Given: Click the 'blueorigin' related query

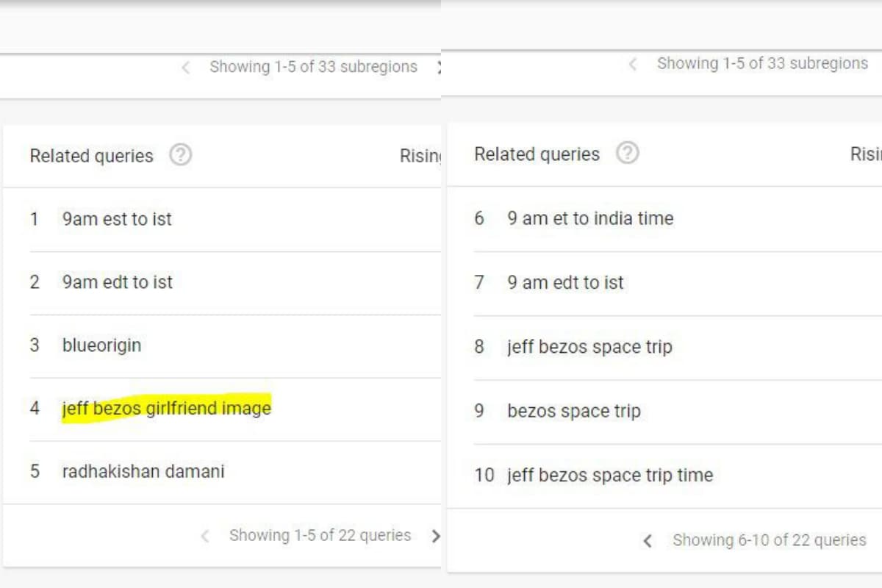Looking at the screenshot, I should point(101,345).
